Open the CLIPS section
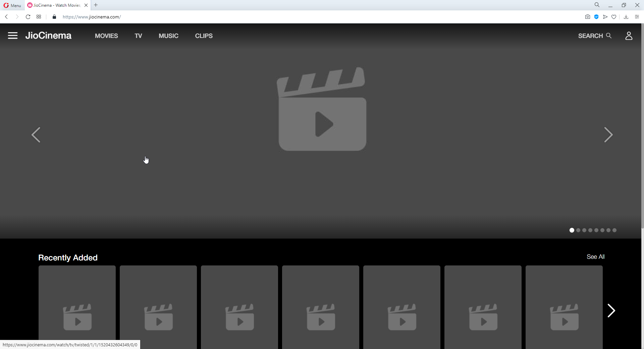The image size is (644, 349). [204, 36]
